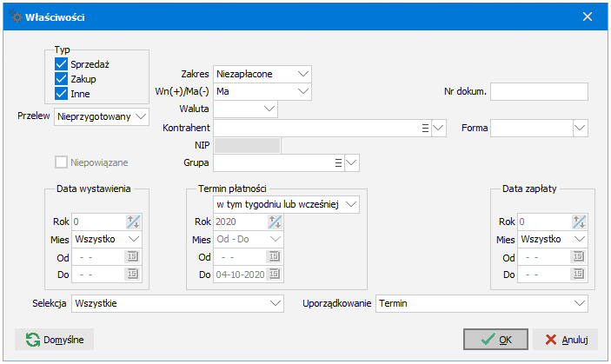Click year stepper icon in Data wystawienia

pos(133,222)
